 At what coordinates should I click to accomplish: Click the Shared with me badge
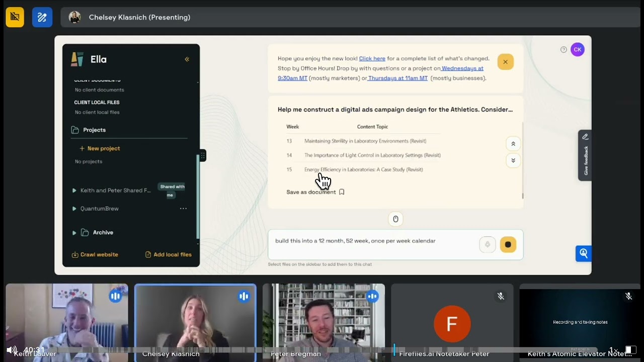pyautogui.click(x=172, y=191)
